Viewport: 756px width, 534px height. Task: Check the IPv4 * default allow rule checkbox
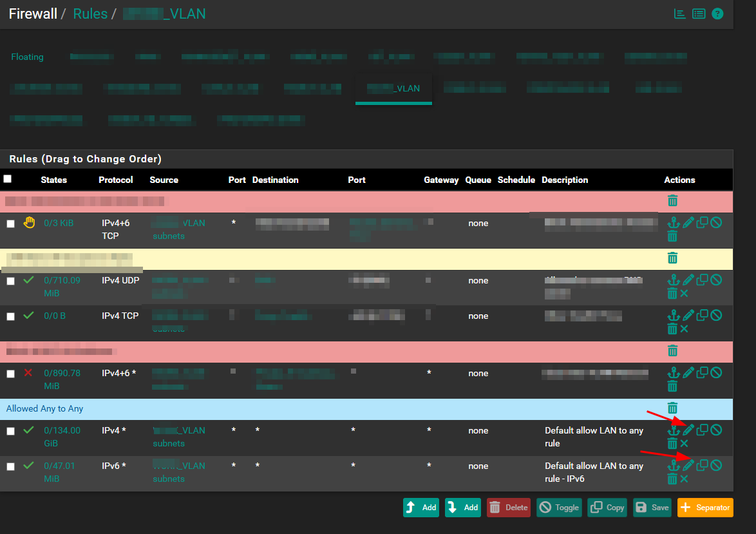pos(10,431)
